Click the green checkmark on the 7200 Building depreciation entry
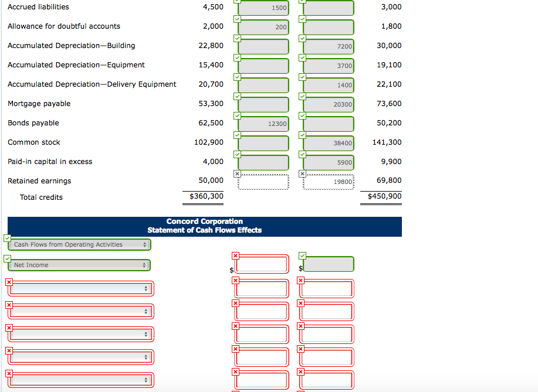The height and width of the screenshot is (392, 538). (302, 38)
